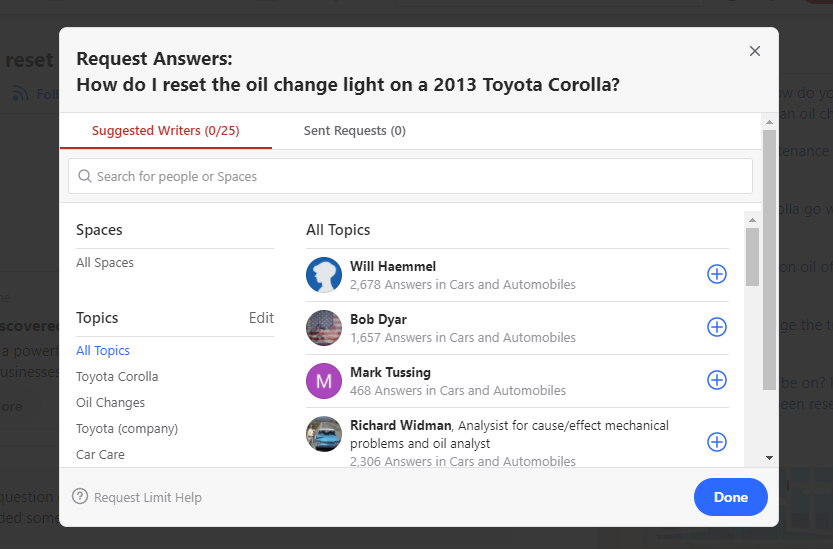833x549 pixels.
Task: Click Mark Tussing's purple M avatar
Action: coord(324,381)
